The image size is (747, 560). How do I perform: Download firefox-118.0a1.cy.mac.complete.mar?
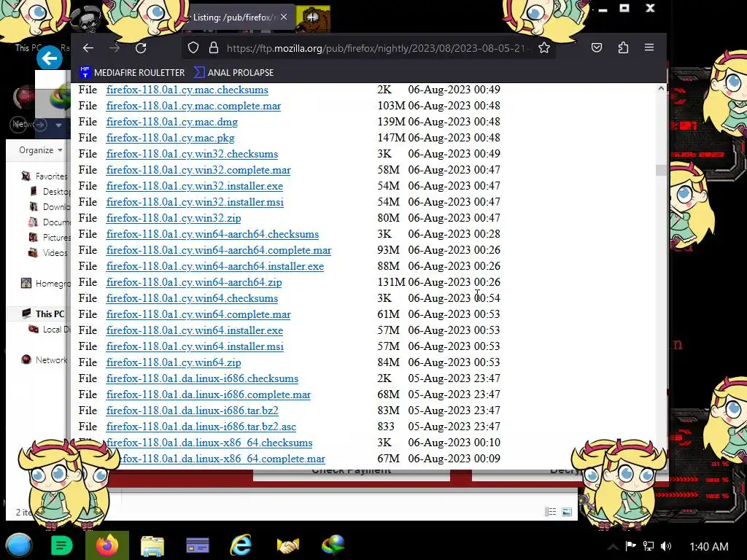point(193,106)
